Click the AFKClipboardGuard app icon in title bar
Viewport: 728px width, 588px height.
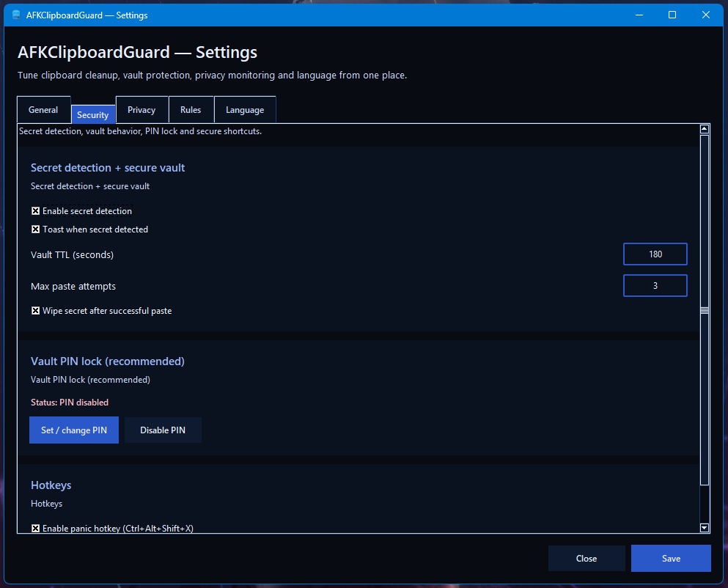[16, 15]
